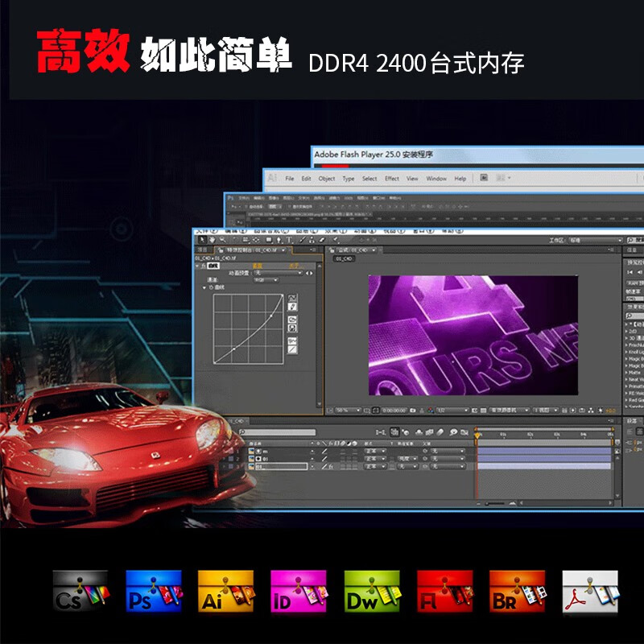Open the RGB channel dropdown in curves effect
644x644 pixels.
click(266, 280)
